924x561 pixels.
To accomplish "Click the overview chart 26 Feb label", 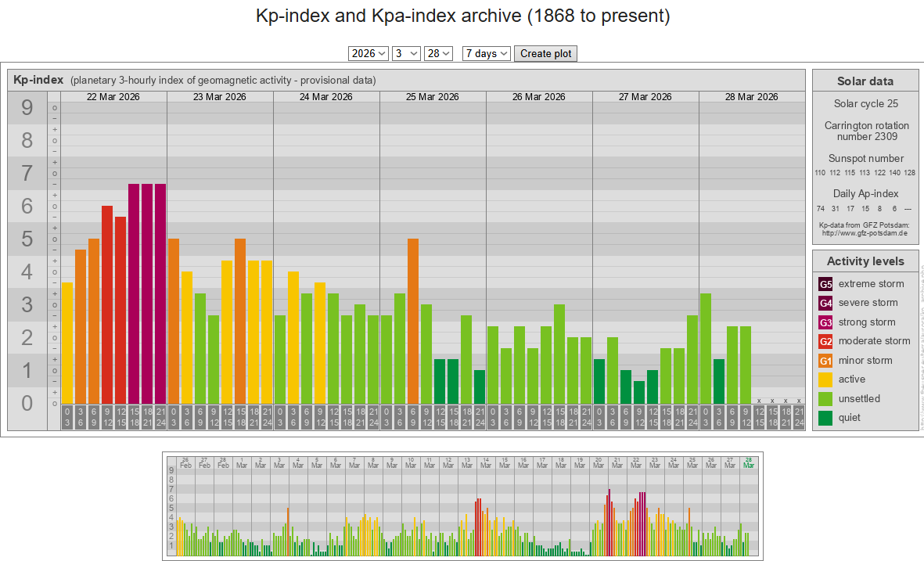I will 185,462.
